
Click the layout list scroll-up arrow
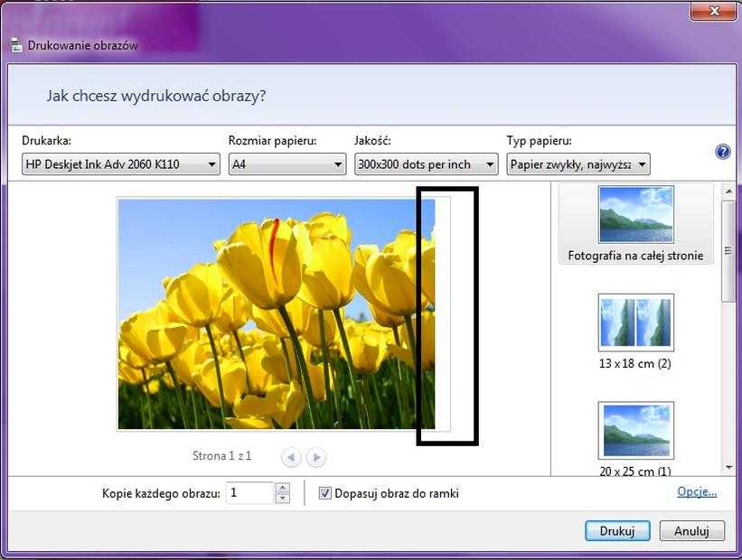point(728,191)
